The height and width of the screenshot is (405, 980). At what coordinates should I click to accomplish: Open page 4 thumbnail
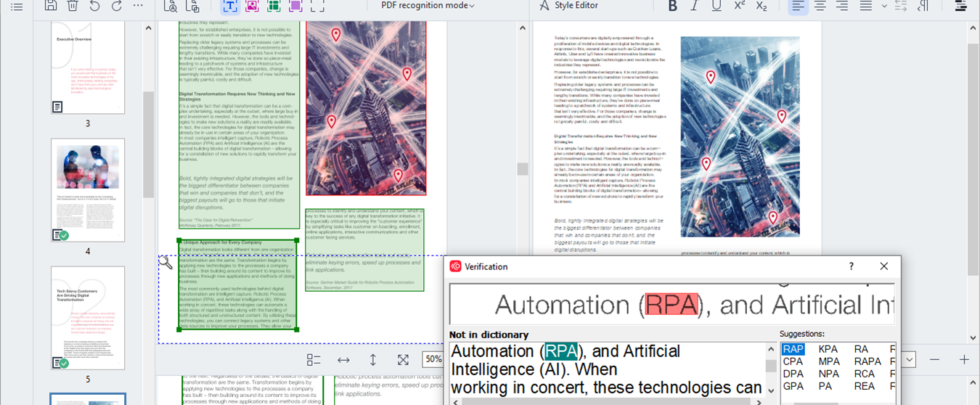coord(87,190)
